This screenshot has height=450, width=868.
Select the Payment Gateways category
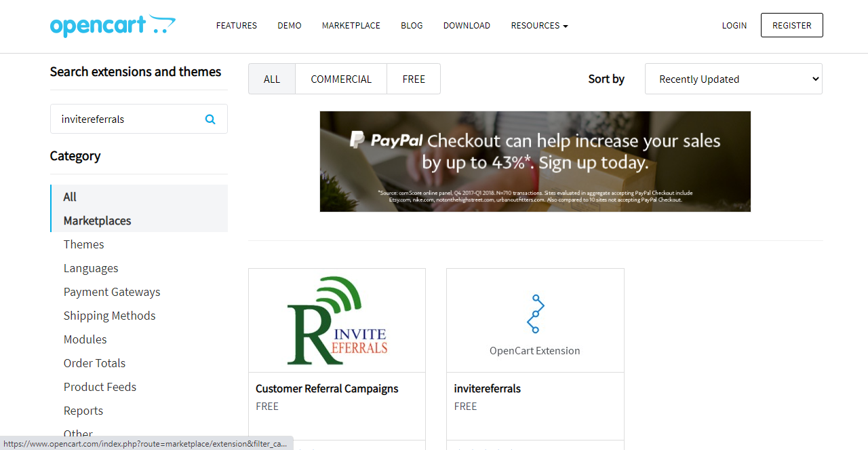pos(112,292)
